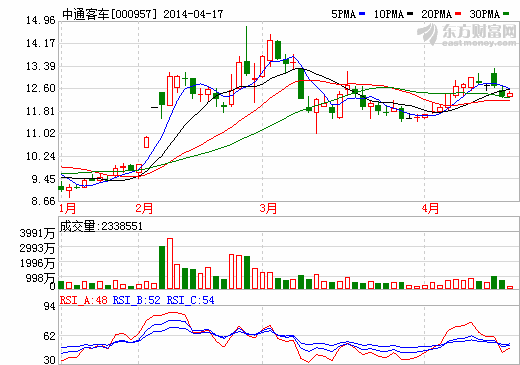The height and width of the screenshot is (365, 520).
Task: Click the 8.66 price axis label
Action: pyautogui.click(x=43, y=201)
